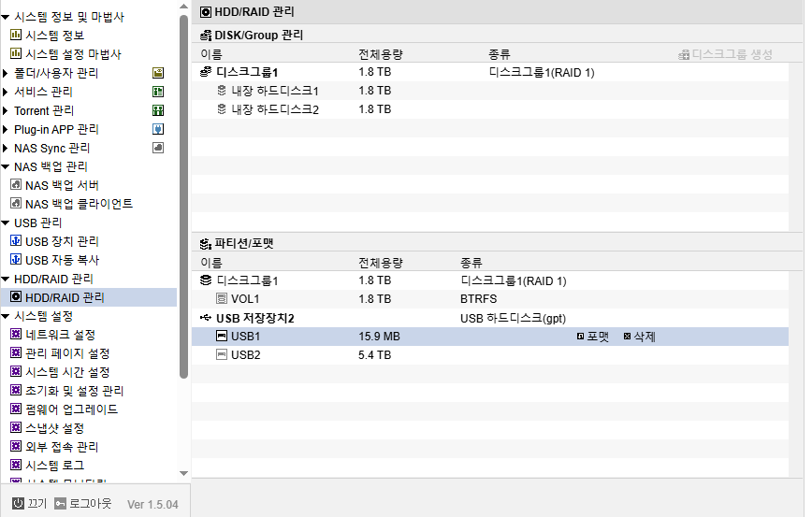Click the 폴더/사용자 관리 folder icon
The image size is (812, 517).
[x=158, y=73]
